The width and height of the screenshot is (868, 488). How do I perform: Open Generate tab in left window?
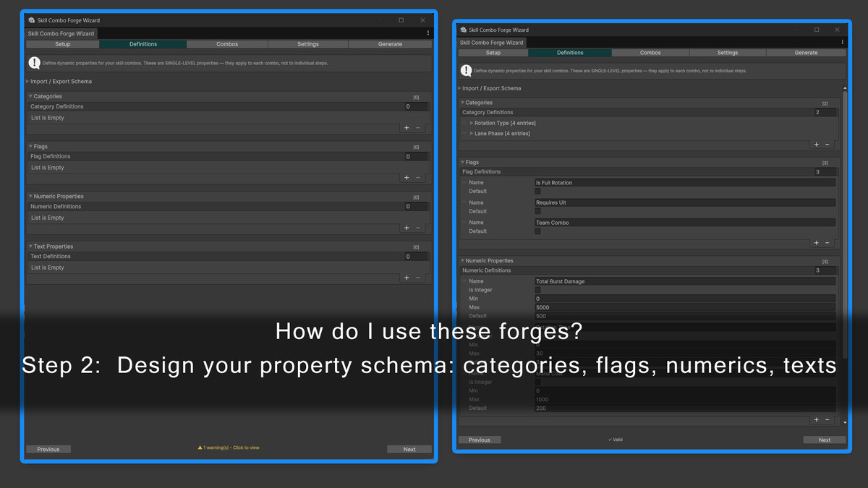390,44
